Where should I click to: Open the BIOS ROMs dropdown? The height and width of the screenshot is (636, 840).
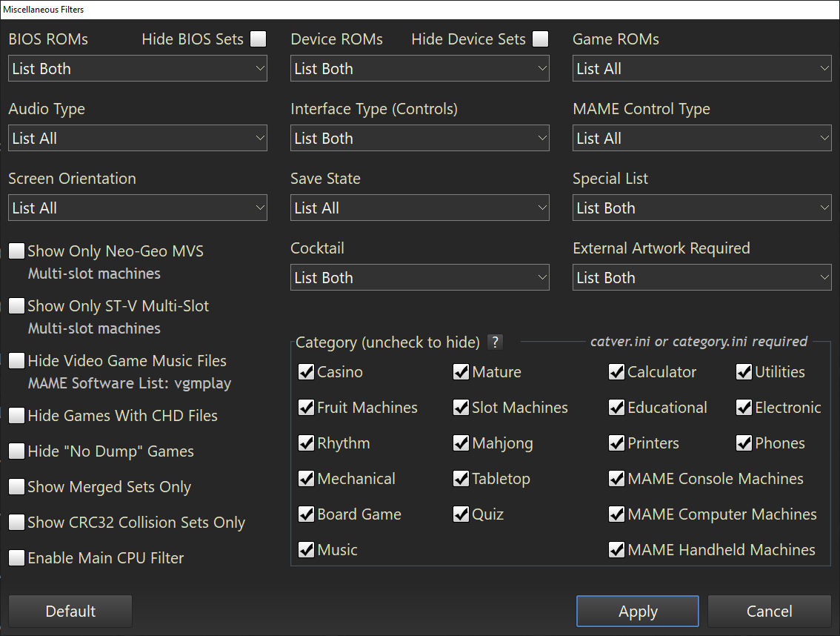138,69
